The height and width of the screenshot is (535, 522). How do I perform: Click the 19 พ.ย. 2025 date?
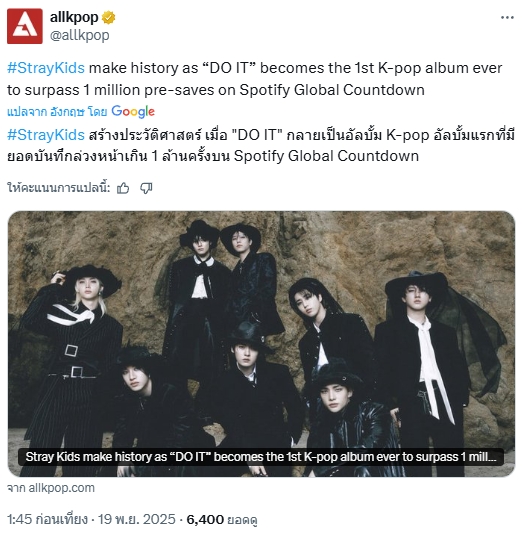137,520
